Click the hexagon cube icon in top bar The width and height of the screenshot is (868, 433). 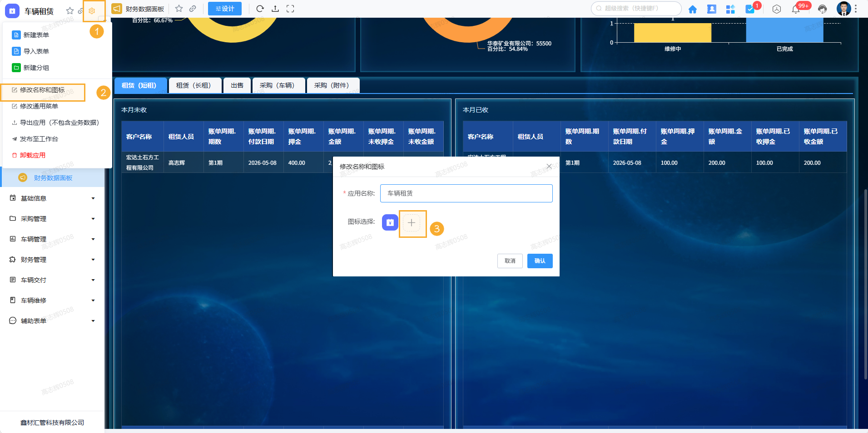click(x=777, y=9)
